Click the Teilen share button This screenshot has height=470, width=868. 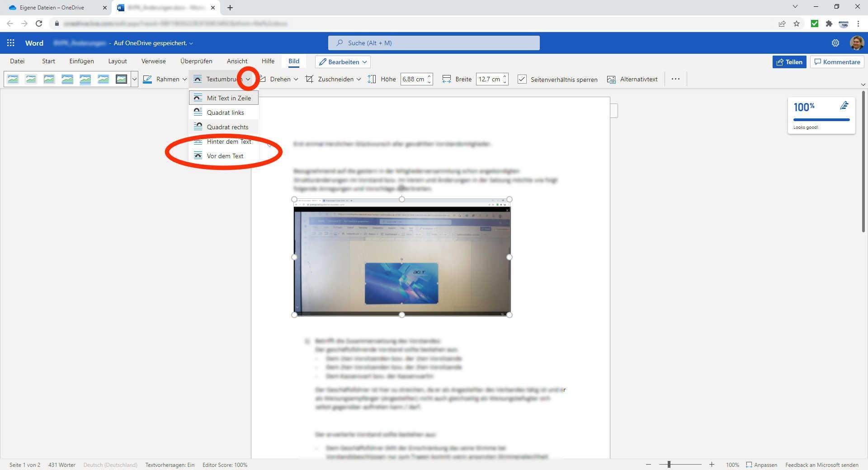coord(789,62)
